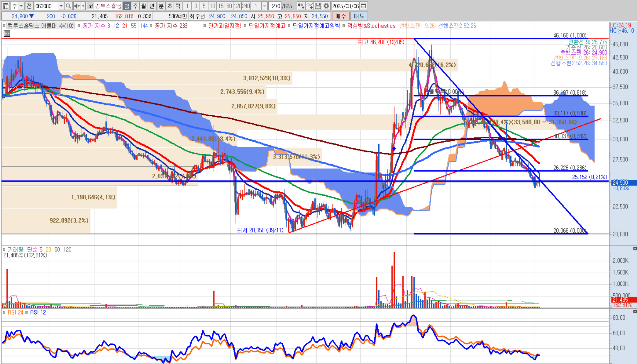The image size is (637, 364).
Task: Select the monthly 월 chart period
Action: (143, 6)
